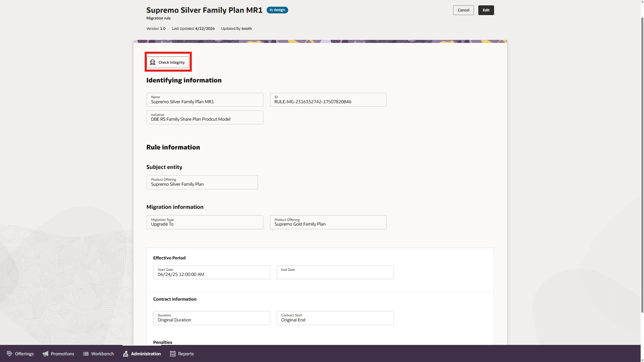Go to the Workbench tab
This screenshot has height=362, width=644.
[x=99, y=354]
